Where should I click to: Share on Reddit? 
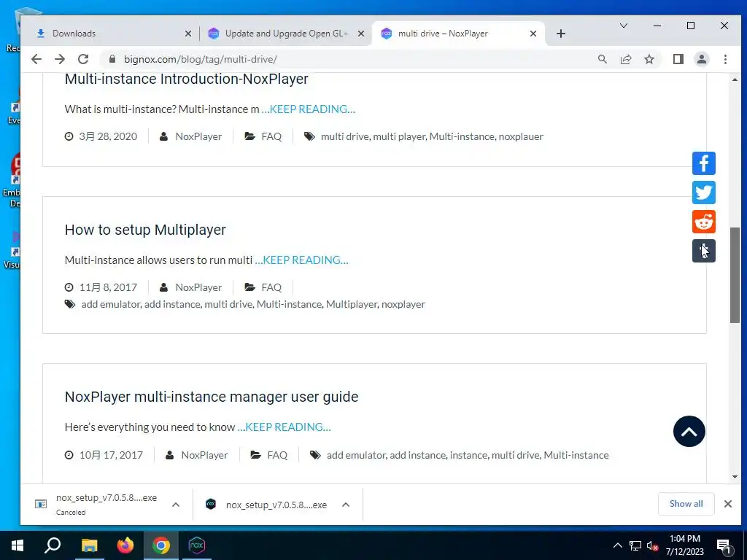[x=704, y=222]
